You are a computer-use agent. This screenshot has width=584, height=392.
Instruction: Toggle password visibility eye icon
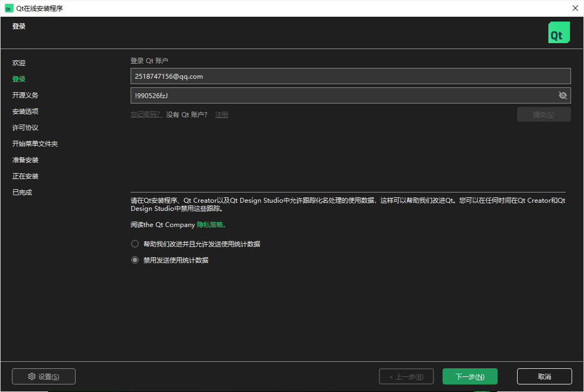click(562, 95)
